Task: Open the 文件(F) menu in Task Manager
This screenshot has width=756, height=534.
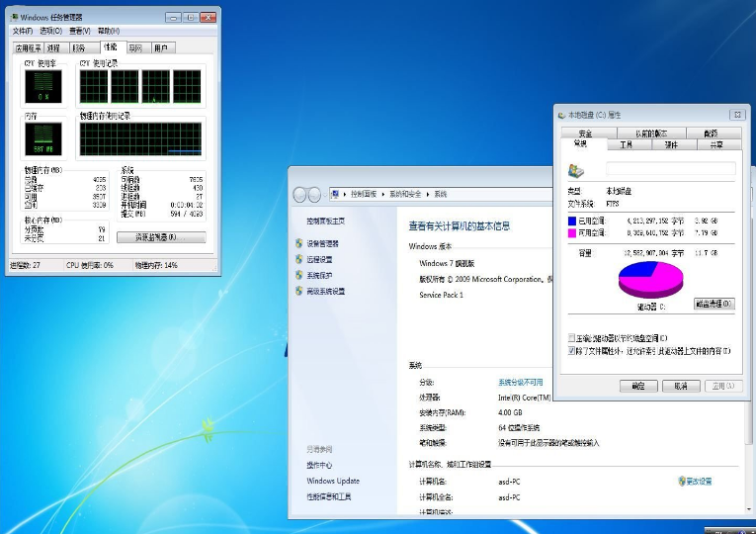Action: [22, 31]
